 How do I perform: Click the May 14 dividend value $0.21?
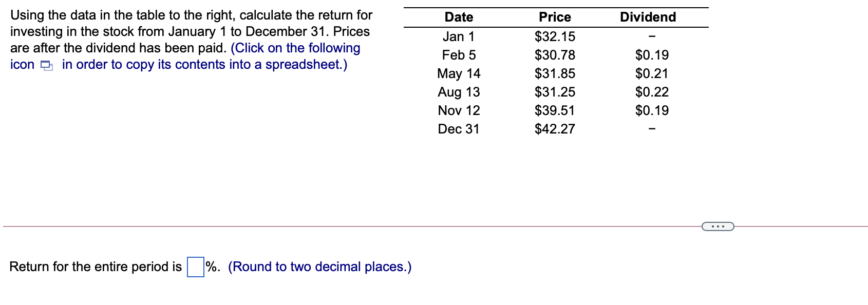point(651,74)
